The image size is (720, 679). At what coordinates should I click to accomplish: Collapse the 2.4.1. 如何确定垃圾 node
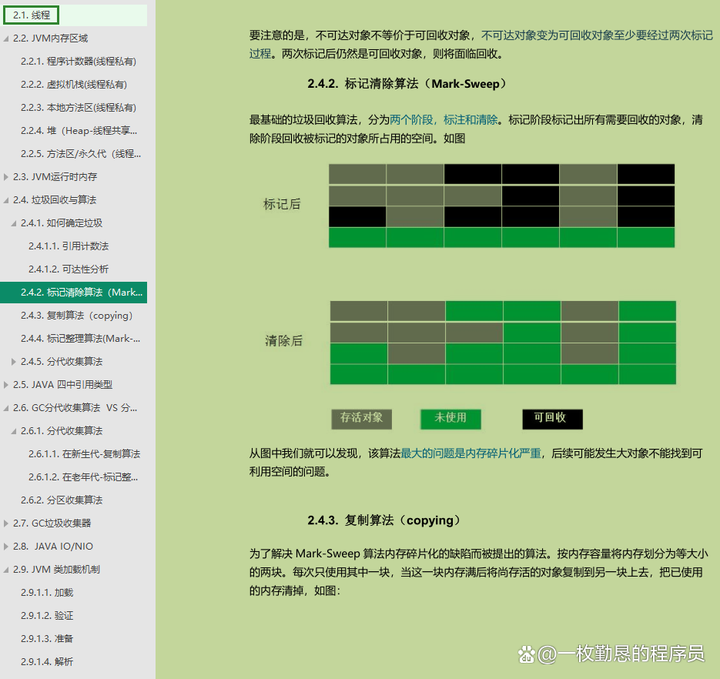coord(14,223)
